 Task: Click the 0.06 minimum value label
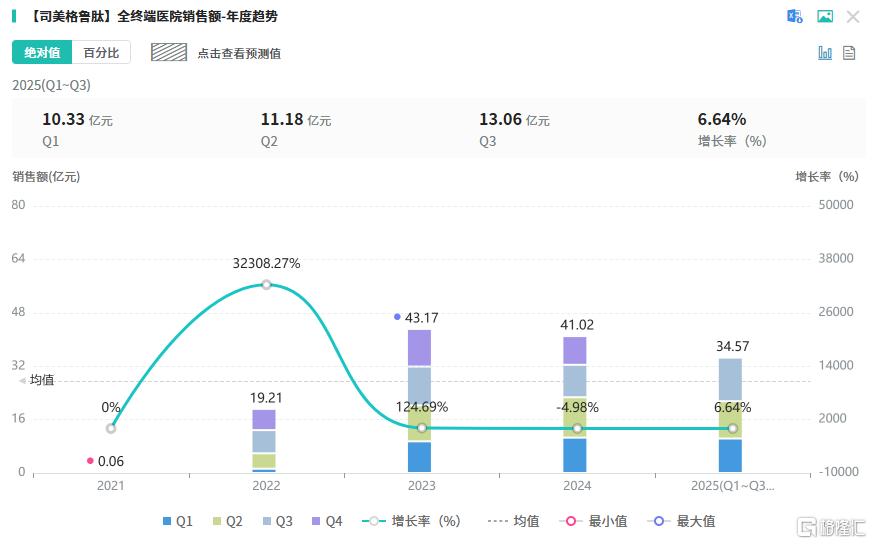[x=111, y=461]
